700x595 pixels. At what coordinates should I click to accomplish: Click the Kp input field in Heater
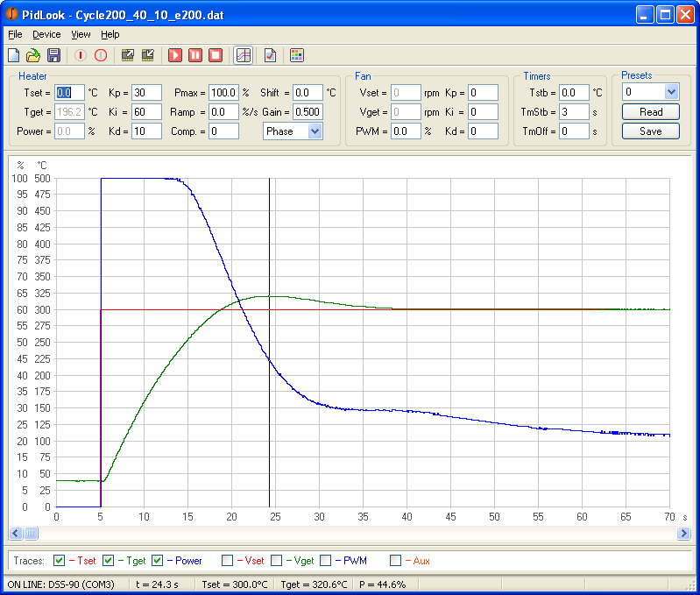(147, 93)
